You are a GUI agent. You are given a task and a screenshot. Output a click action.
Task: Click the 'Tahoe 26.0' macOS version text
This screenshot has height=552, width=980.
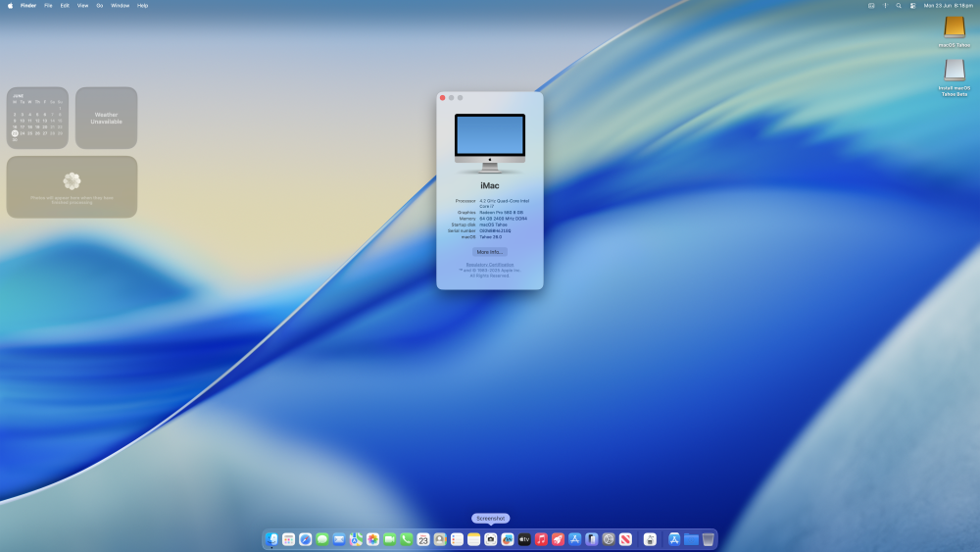(x=491, y=237)
